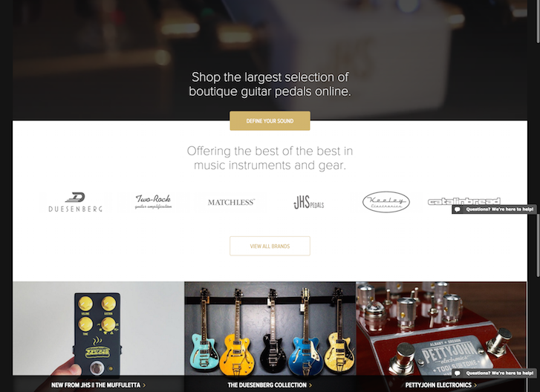Image resolution: width=540 pixels, height=392 pixels.
Task: Open the Two-Rock guitar amplification logo
Action: click(153, 202)
